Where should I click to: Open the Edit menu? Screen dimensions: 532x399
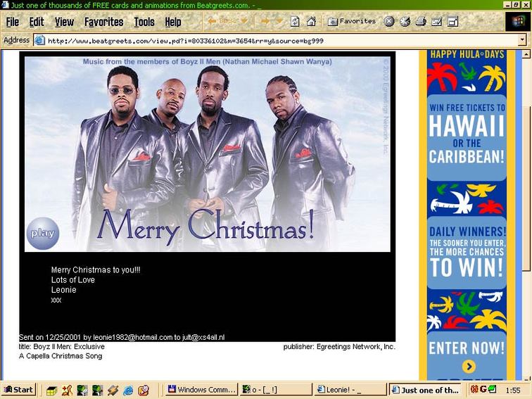37,22
